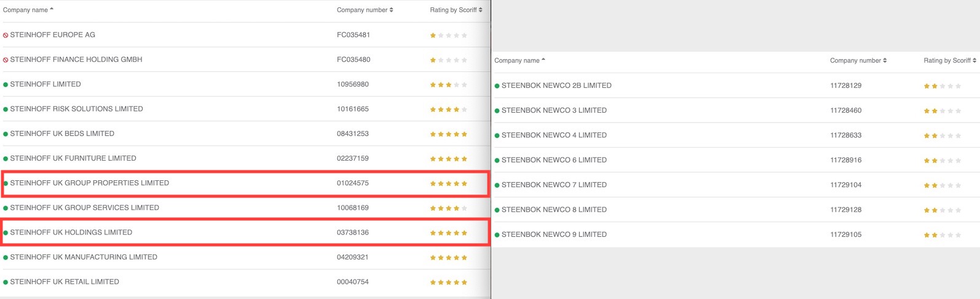
Task: Open STEINHOFF UK FURNITURE LIMITED entry
Action: tap(73, 158)
